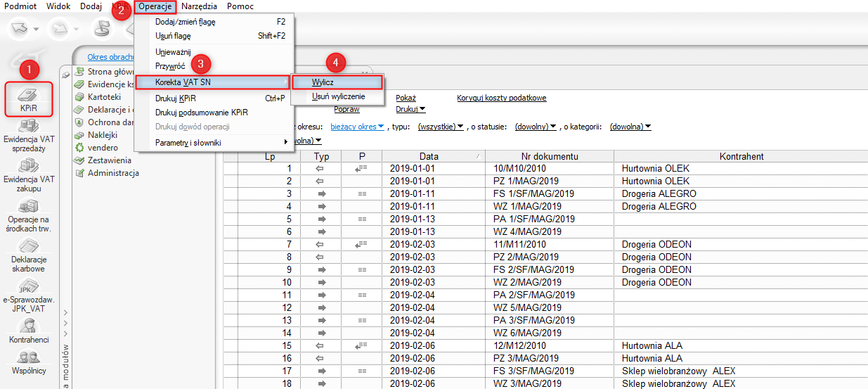868x389 pixels.
Task: Open the kategorii (dowolna) filter dropdown
Action: coord(630,127)
